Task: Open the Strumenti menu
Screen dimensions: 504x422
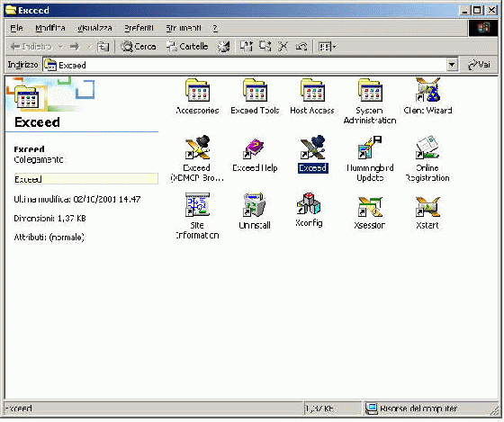Action: [184, 28]
